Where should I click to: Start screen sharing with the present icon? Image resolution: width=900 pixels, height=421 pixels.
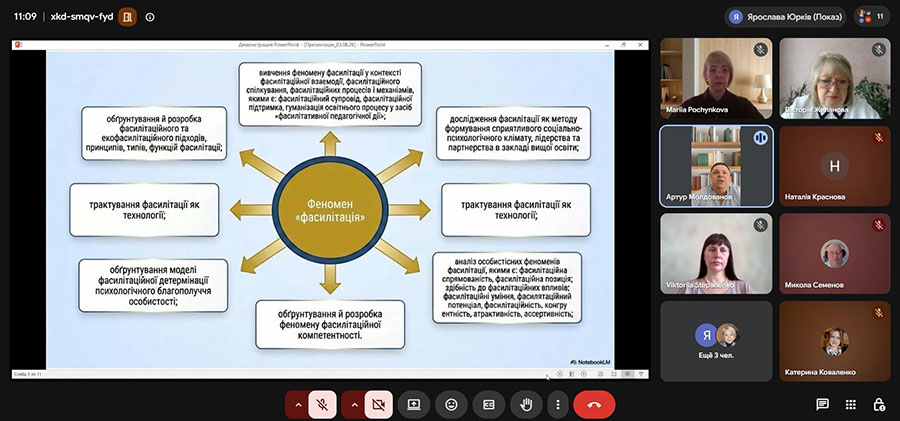(x=414, y=405)
